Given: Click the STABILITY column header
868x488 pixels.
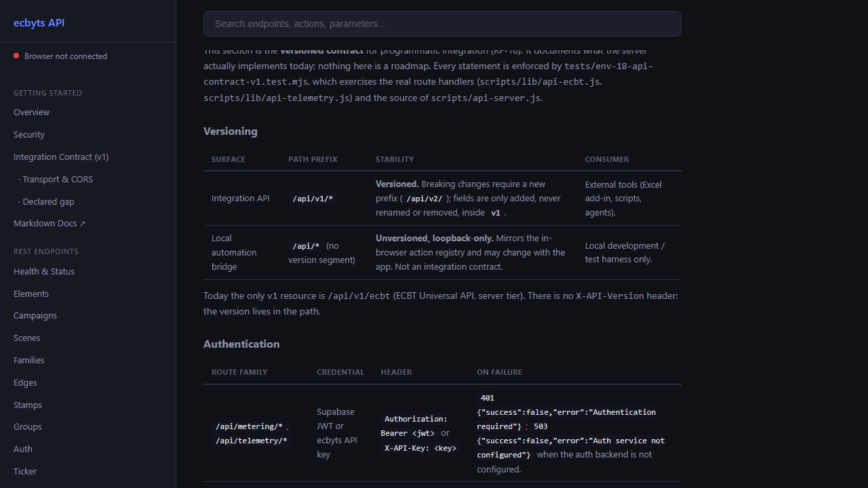Looking at the screenshot, I should pos(395,159).
